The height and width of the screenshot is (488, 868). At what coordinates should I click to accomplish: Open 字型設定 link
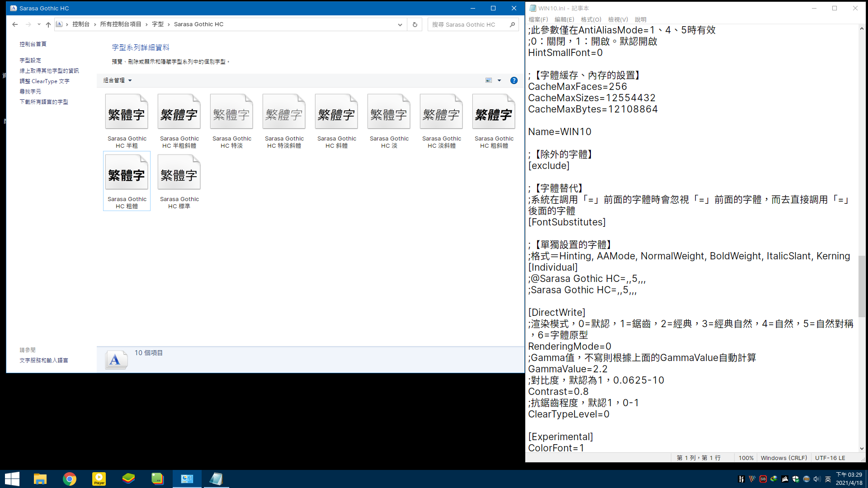point(30,60)
